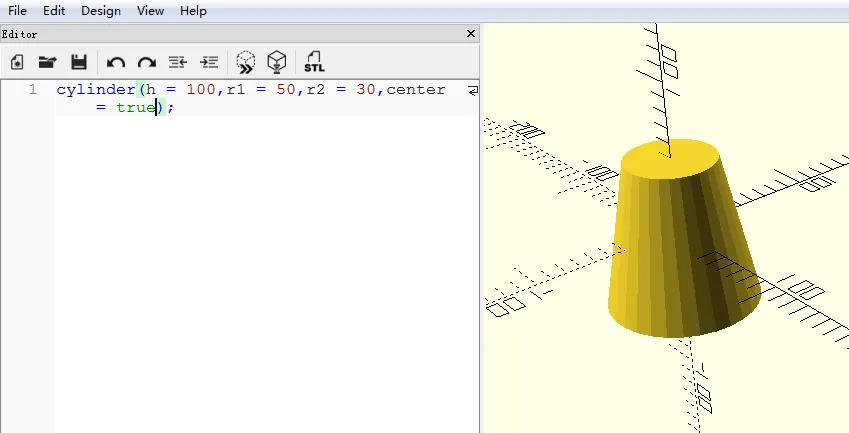The image size is (849, 433).
Task: Open the Help menu
Action: tap(193, 11)
